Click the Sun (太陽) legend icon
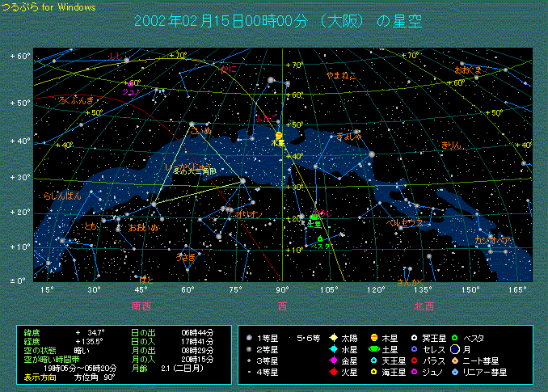 click(x=333, y=337)
